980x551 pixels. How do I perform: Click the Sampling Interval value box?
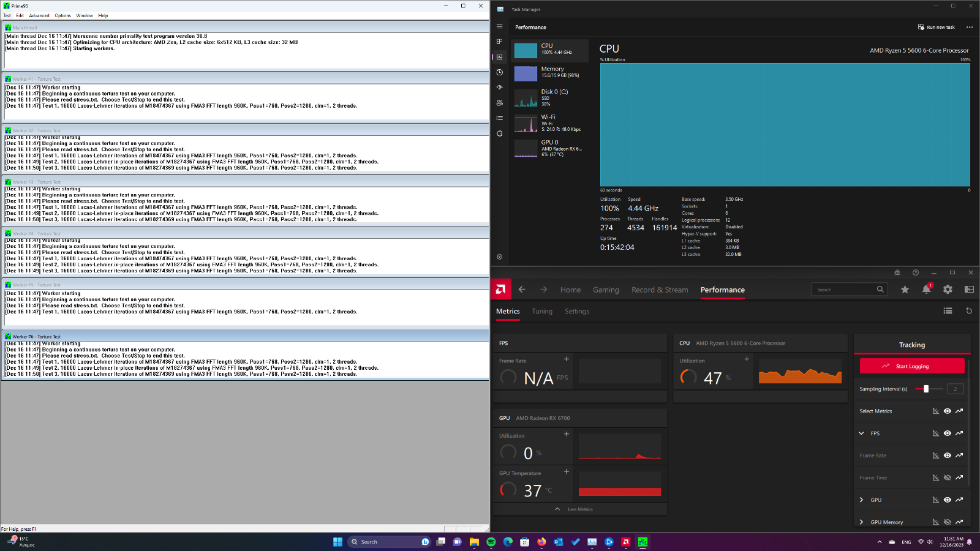pos(955,389)
